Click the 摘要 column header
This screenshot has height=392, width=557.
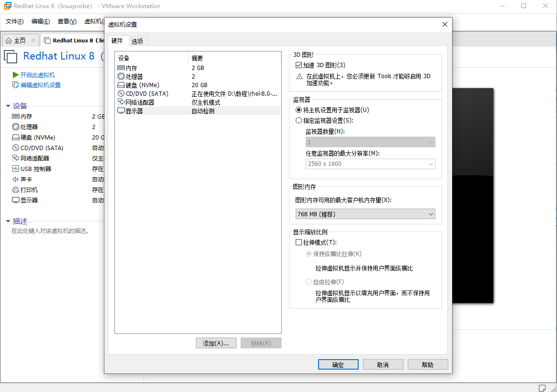pos(235,58)
